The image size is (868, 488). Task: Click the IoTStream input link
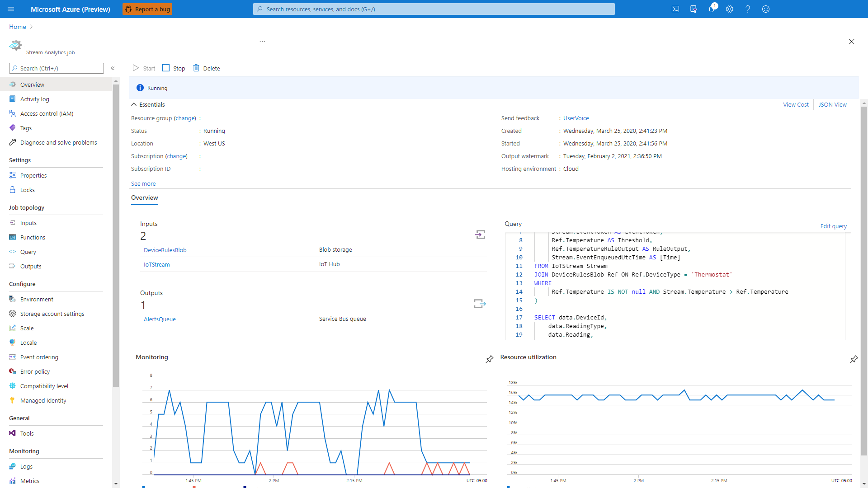click(x=156, y=264)
